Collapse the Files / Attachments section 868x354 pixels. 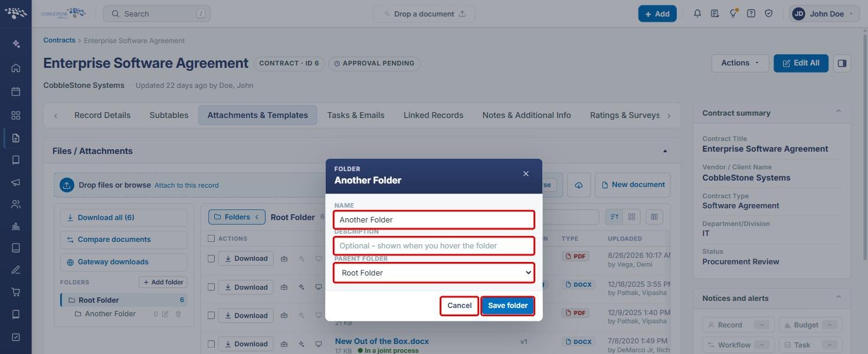(665, 151)
